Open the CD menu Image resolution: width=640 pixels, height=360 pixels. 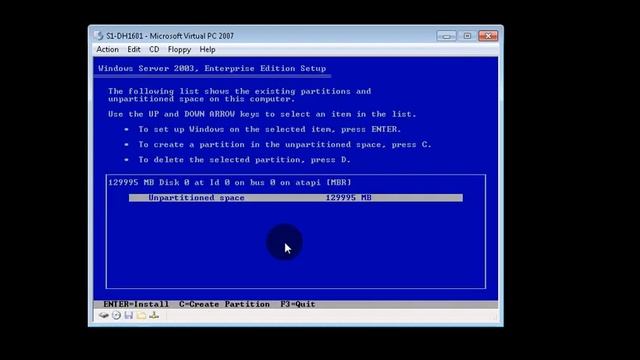pyautogui.click(x=154, y=49)
